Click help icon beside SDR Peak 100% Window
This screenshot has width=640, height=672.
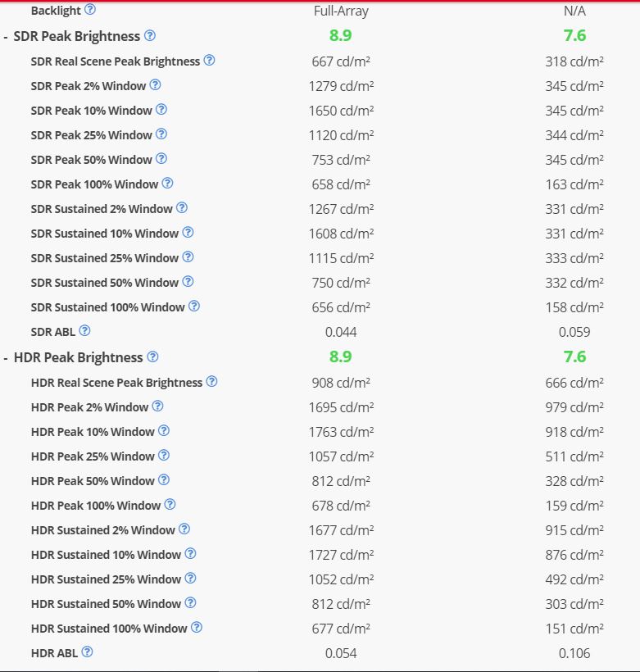point(167,184)
